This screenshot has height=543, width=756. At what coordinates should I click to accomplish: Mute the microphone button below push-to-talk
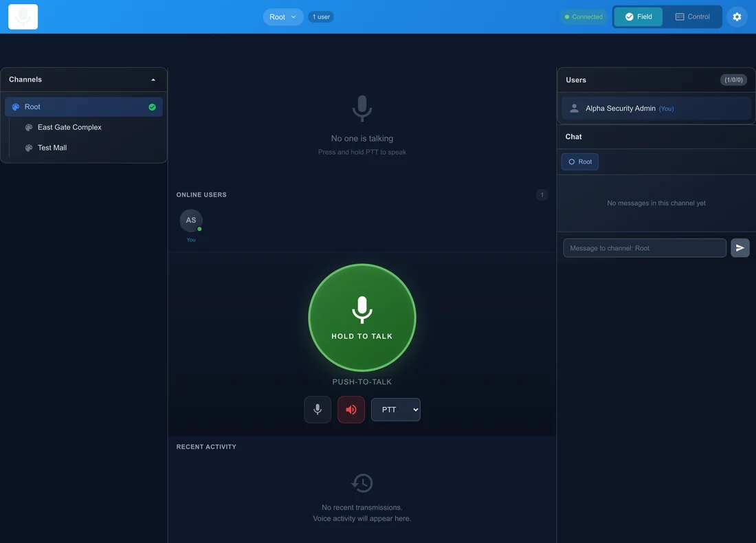[x=318, y=410]
